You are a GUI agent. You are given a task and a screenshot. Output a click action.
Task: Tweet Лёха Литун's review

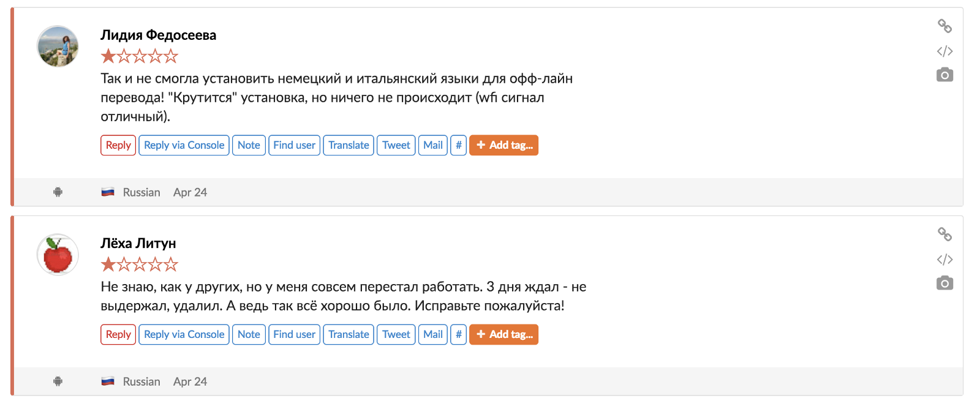coord(396,334)
